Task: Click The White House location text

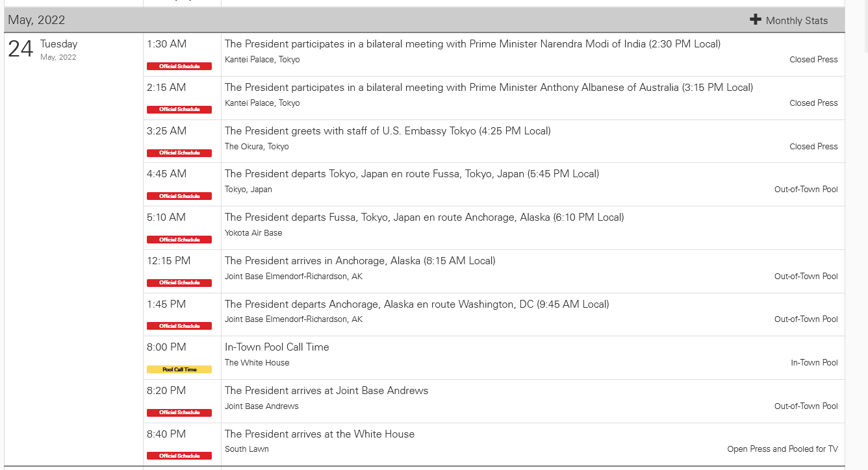Action: pyautogui.click(x=257, y=363)
